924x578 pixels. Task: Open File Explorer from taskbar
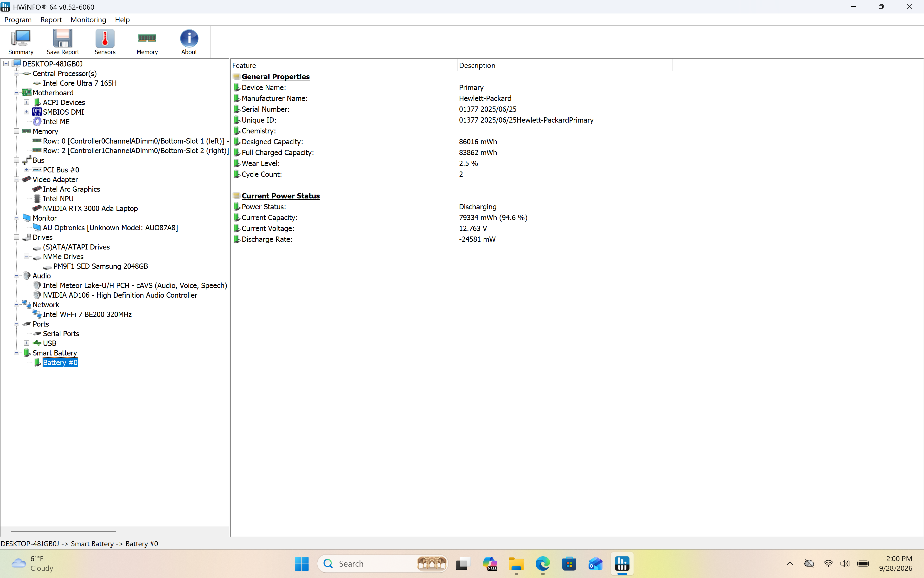pyautogui.click(x=516, y=564)
